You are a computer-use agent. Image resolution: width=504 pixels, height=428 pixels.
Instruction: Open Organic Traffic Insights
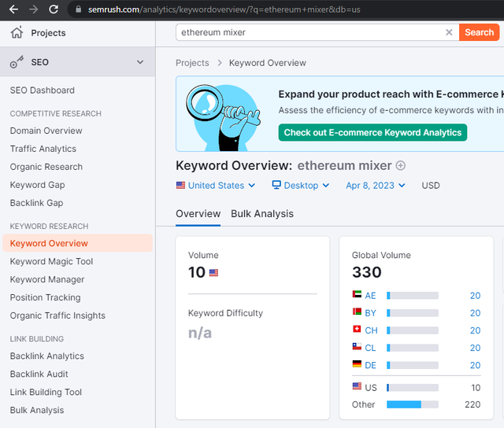pyautogui.click(x=57, y=315)
